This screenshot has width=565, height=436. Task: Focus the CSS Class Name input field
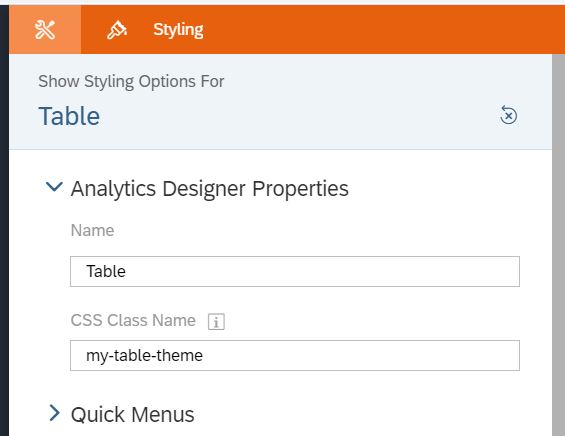[295, 355]
